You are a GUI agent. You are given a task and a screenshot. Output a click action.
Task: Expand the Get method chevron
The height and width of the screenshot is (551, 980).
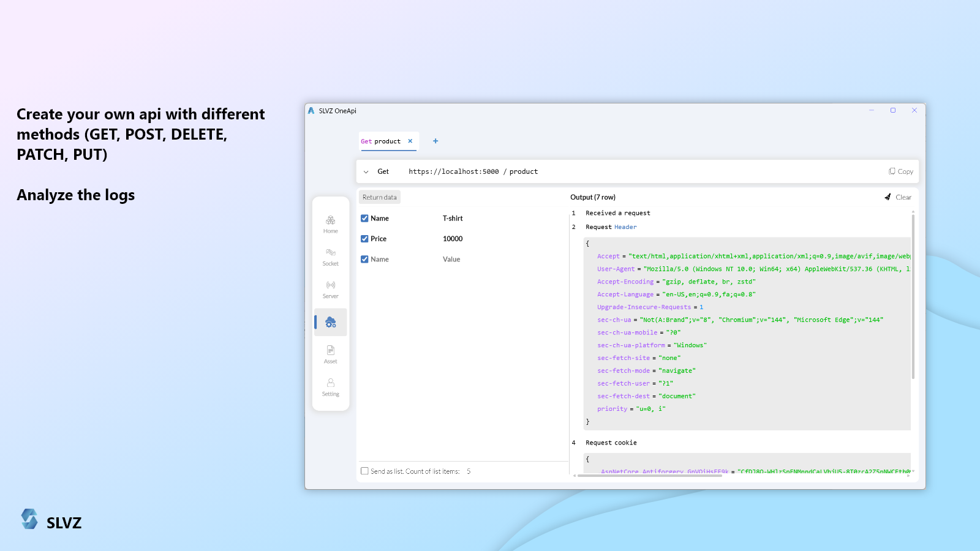366,172
